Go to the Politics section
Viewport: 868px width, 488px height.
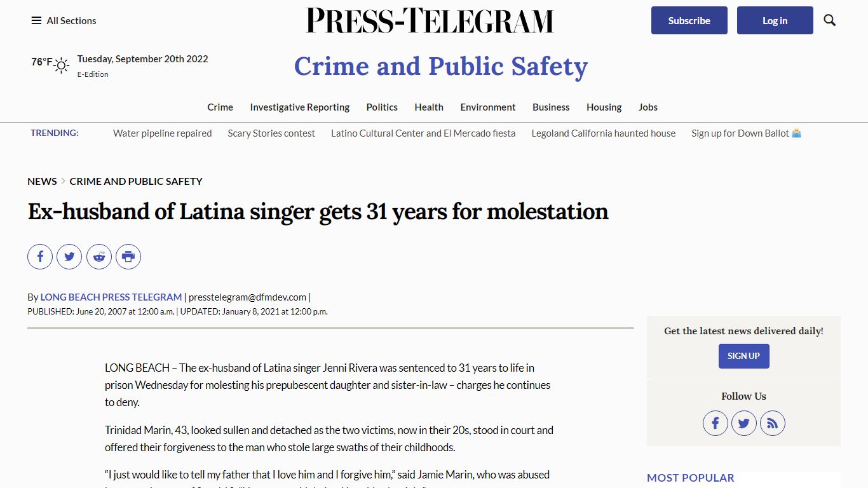pyautogui.click(x=382, y=107)
